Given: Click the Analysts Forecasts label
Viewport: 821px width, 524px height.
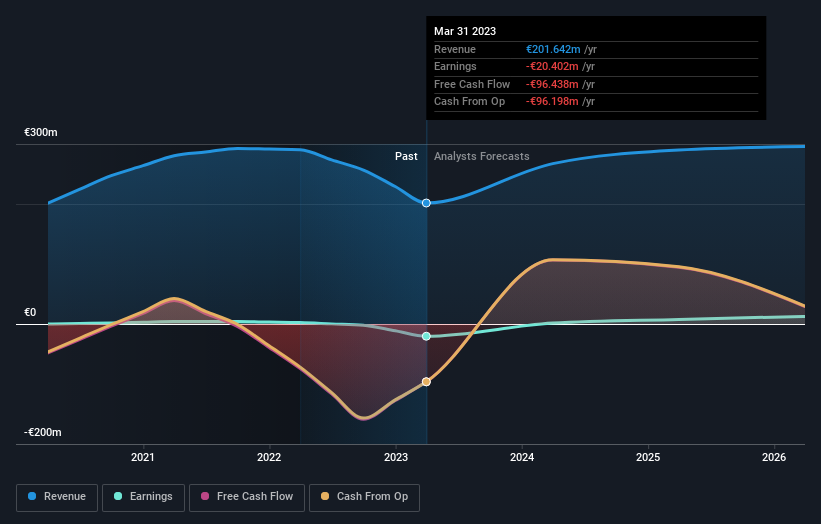Looking at the screenshot, I should click(482, 157).
